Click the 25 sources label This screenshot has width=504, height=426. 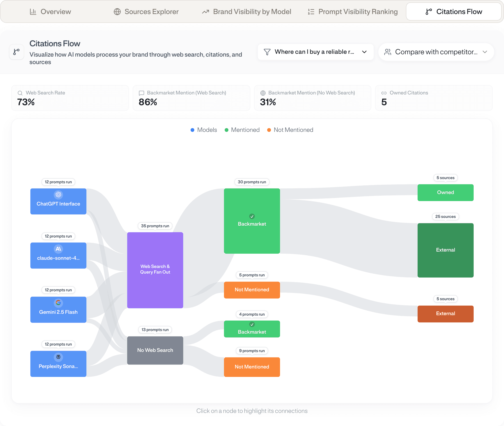pyautogui.click(x=445, y=217)
